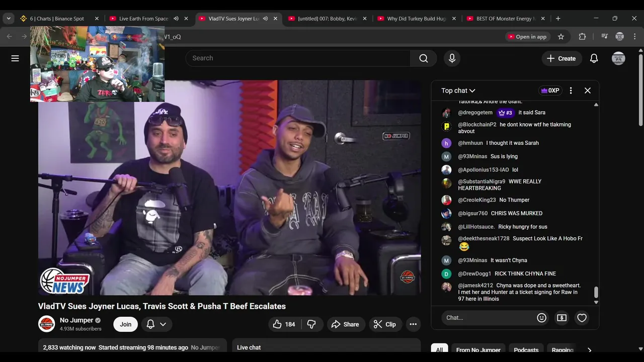Open the Chrome three-dot menu

click(634, 37)
